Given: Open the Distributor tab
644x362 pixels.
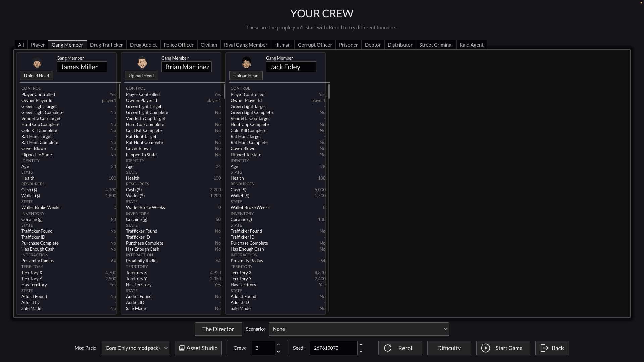Looking at the screenshot, I should [400, 45].
